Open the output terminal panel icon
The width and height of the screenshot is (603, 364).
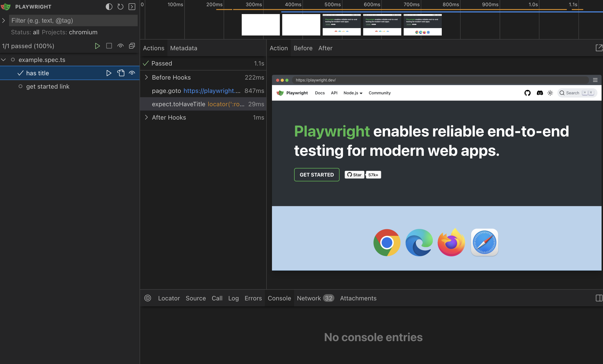tap(132, 7)
